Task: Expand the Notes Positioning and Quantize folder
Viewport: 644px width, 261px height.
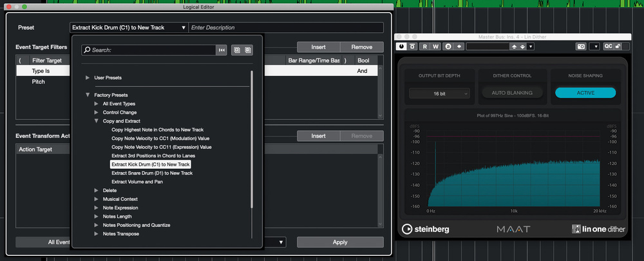Action: tap(96, 225)
